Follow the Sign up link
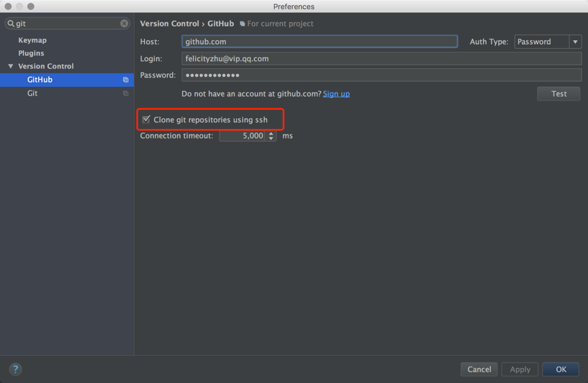Screen dimensions: 588x383 pyautogui.click(x=336, y=94)
